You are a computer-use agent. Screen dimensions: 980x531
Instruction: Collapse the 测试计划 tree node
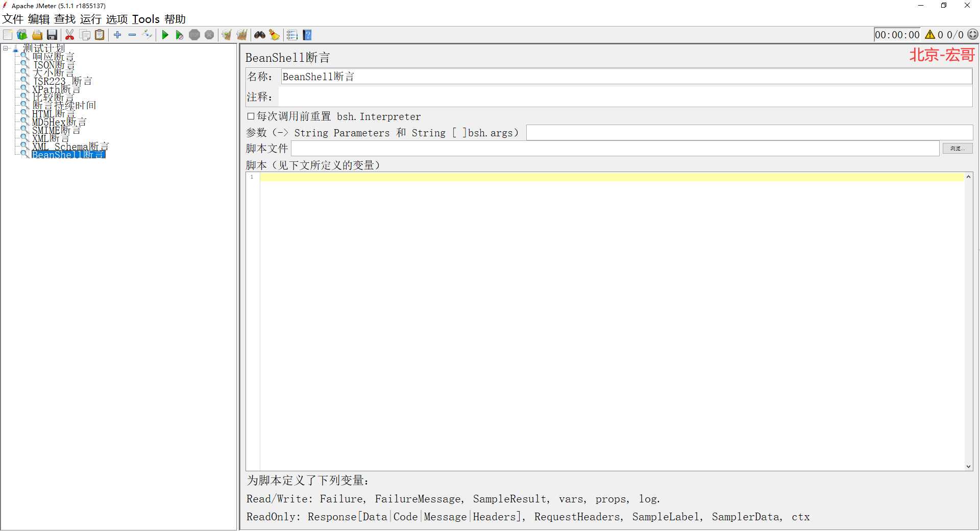click(6, 49)
